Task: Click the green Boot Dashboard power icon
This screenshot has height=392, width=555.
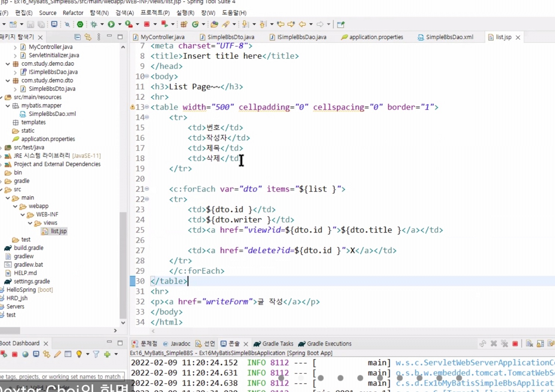Action: 80,24
